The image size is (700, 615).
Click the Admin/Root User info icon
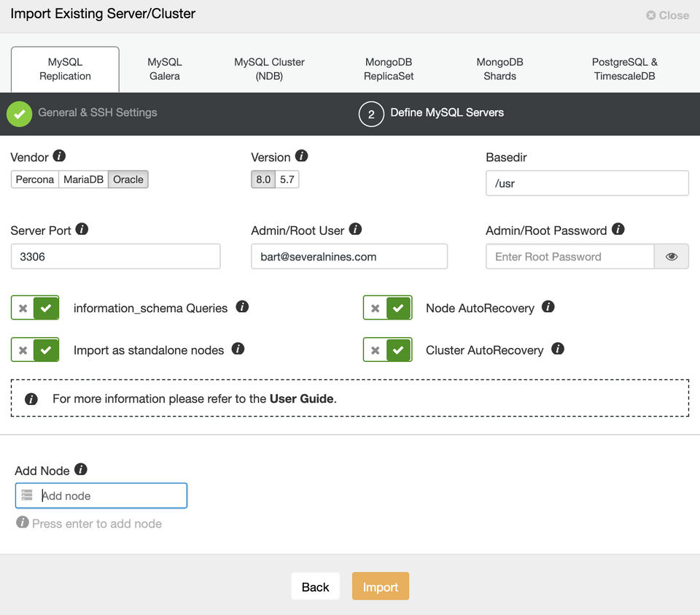click(355, 229)
